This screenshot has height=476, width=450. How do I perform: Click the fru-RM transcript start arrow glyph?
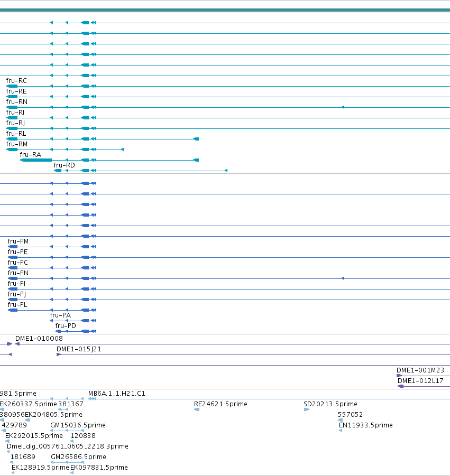pyautogui.click(x=123, y=150)
